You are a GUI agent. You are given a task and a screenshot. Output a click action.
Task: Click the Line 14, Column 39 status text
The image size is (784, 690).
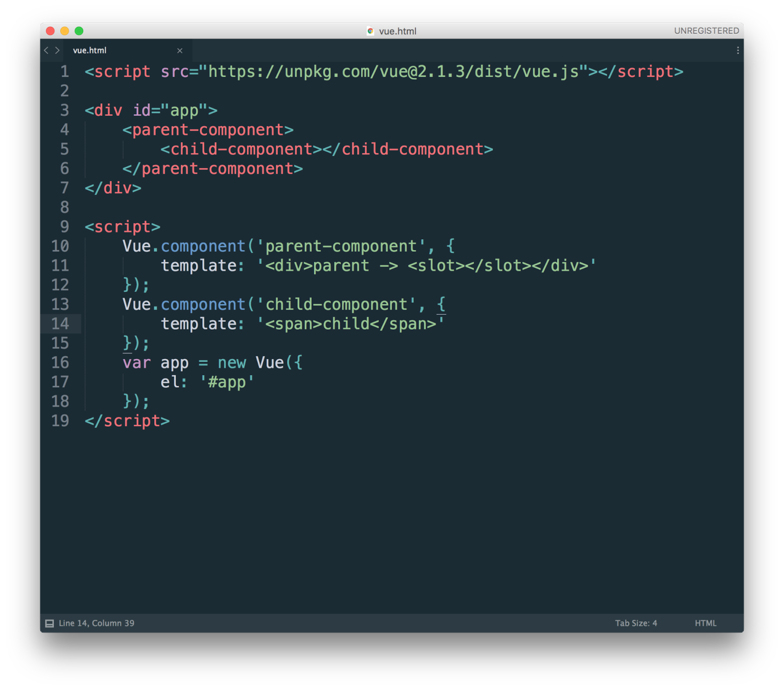pyautogui.click(x=97, y=623)
